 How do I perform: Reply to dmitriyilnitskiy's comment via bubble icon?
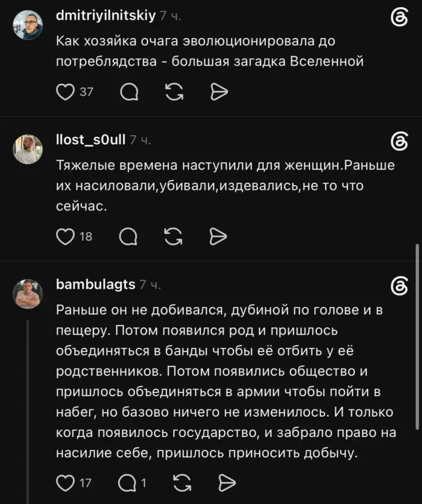129,92
